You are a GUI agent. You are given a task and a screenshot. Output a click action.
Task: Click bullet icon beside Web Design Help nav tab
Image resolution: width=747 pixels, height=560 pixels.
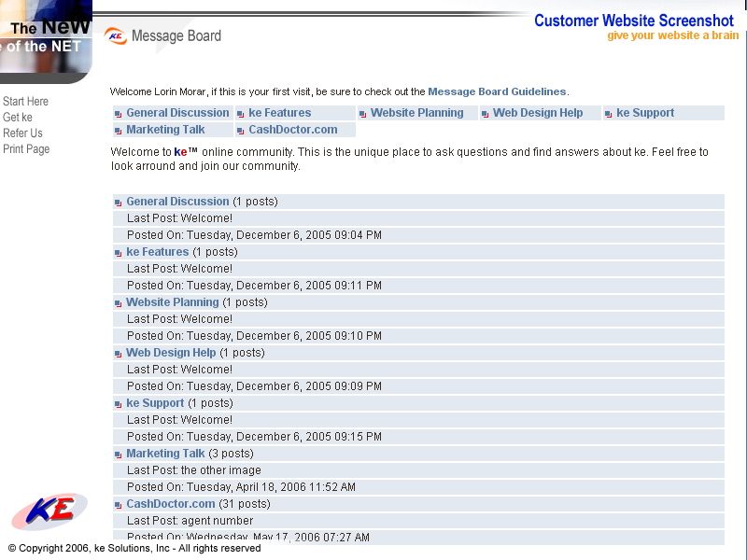[485, 114]
